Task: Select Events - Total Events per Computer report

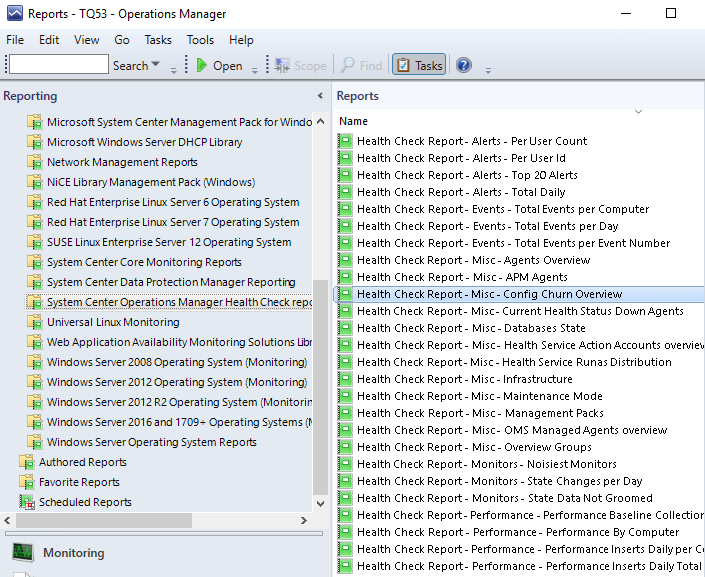Action: pos(503,209)
